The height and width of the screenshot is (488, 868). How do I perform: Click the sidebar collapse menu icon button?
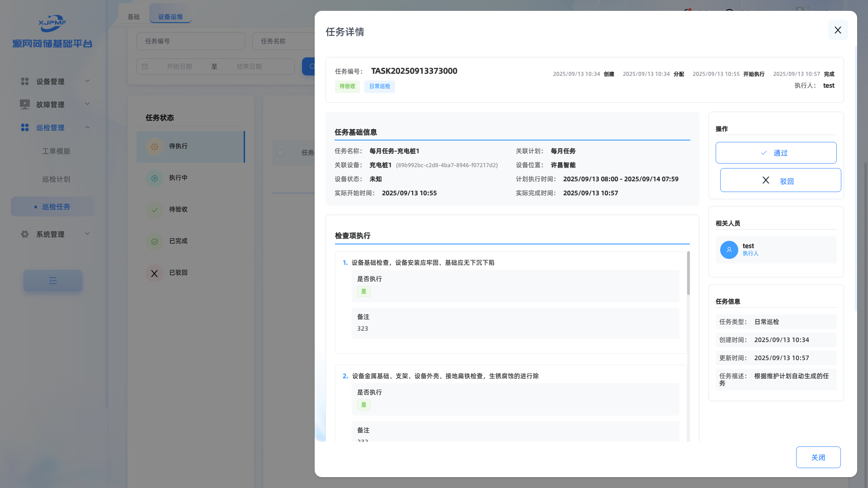click(53, 281)
